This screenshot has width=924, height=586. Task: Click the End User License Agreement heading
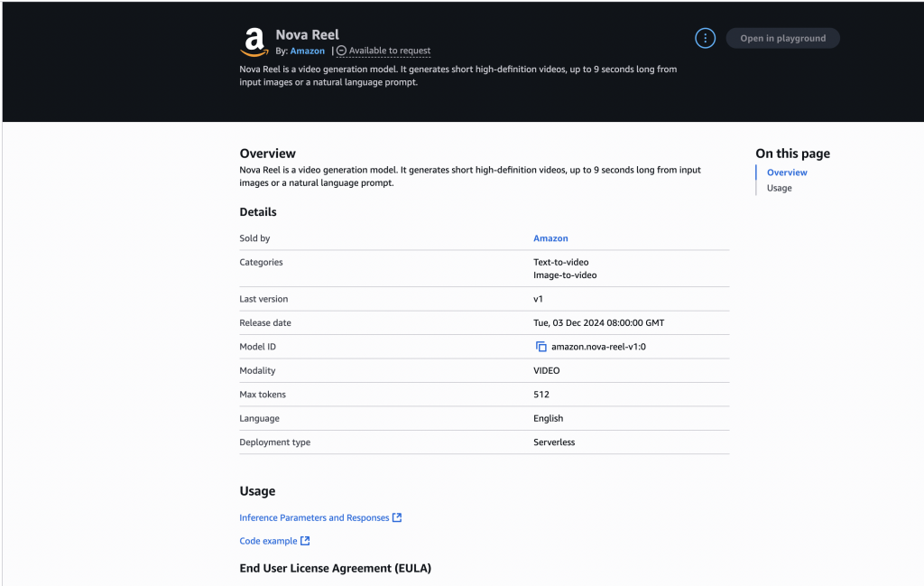coord(335,568)
